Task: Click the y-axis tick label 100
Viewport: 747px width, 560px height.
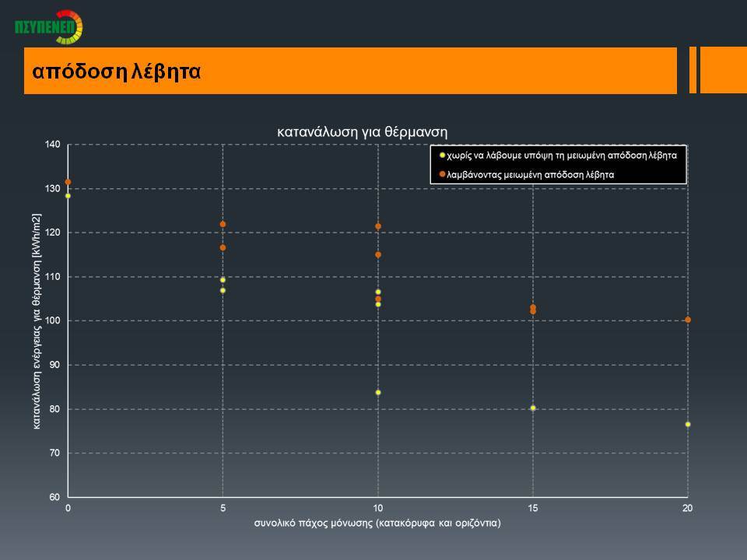Action: click(x=53, y=320)
